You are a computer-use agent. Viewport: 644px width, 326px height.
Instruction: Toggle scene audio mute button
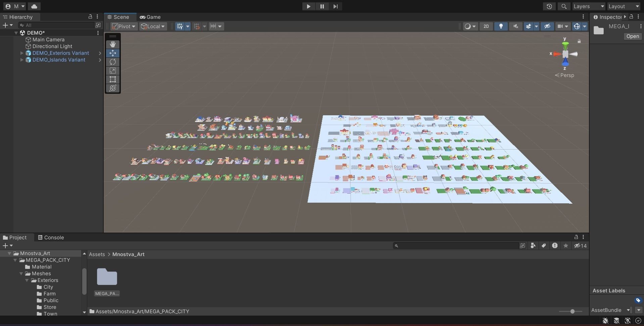point(516,26)
